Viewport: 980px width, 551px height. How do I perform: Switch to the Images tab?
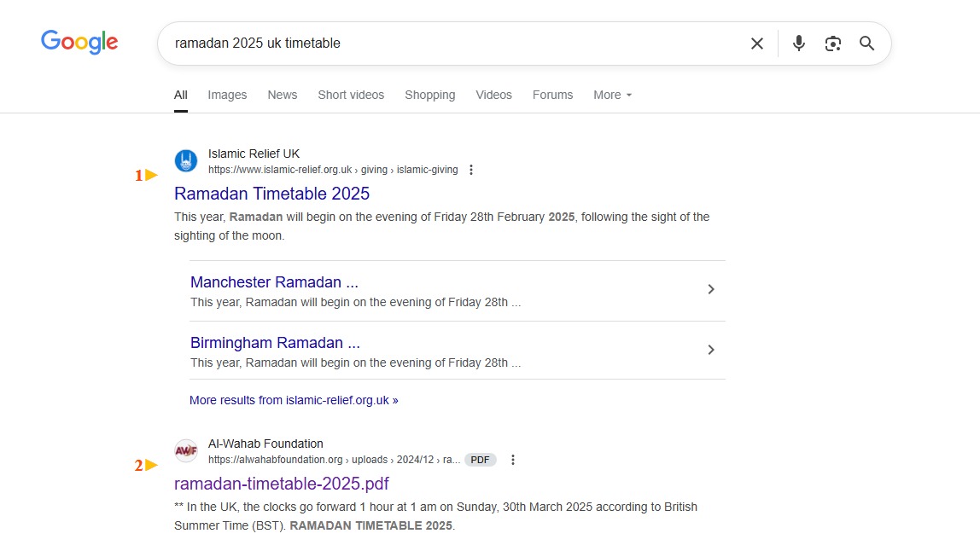[227, 95]
